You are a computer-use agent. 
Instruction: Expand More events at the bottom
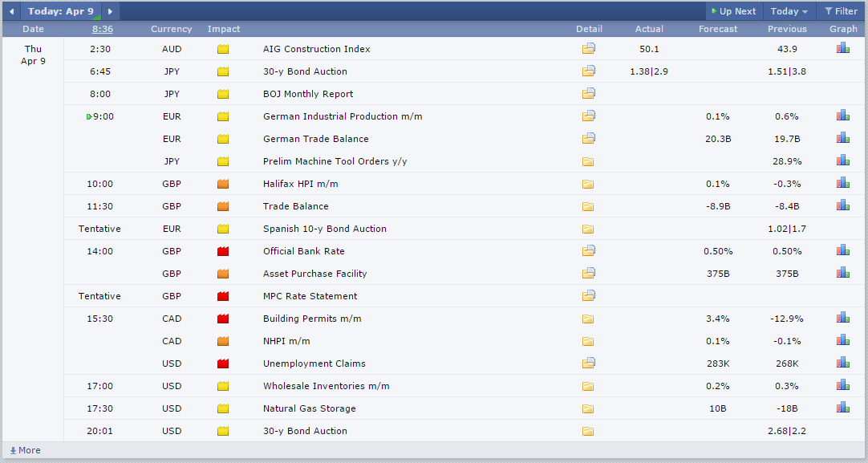[x=26, y=450]
